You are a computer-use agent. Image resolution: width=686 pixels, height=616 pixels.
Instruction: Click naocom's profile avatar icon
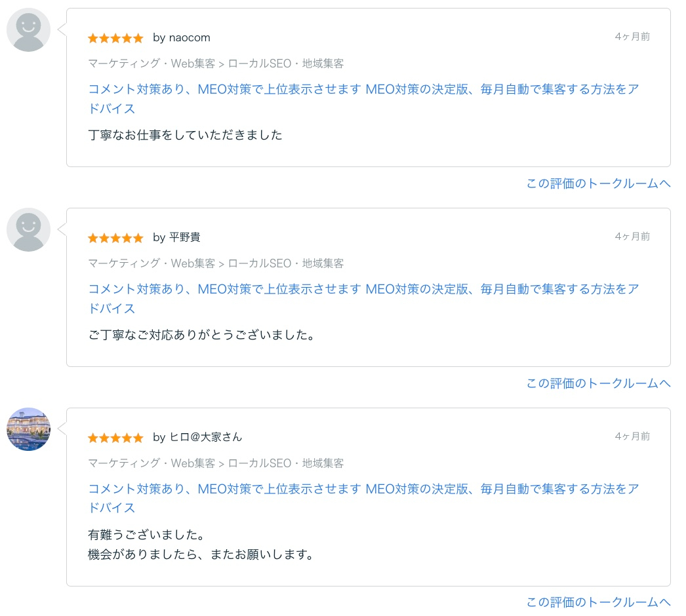click(28, 29)
